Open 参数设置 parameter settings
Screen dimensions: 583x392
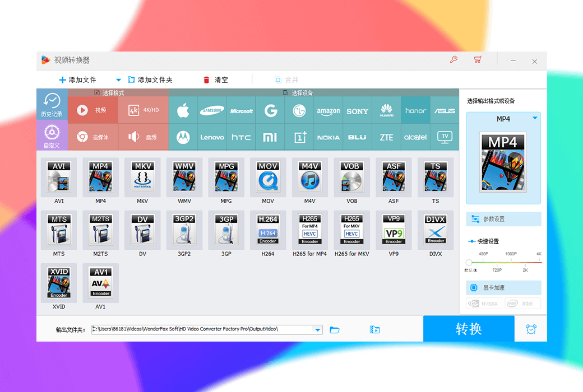pos(503,218)
